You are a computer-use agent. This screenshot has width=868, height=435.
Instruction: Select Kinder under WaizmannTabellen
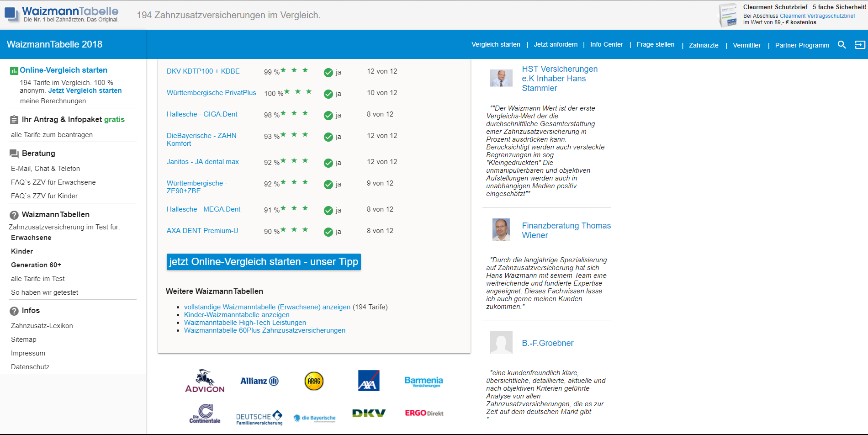tap(22, 251)
